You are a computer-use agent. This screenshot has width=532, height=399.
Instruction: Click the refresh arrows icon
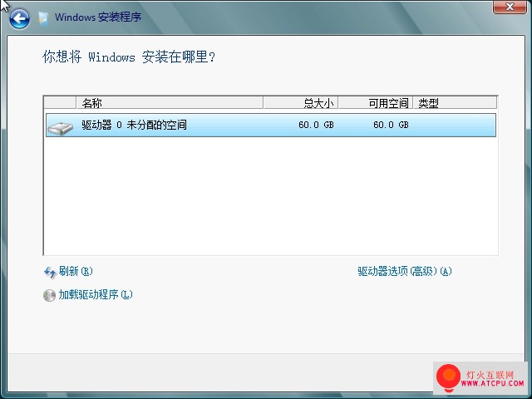click(x=50, y=272)
